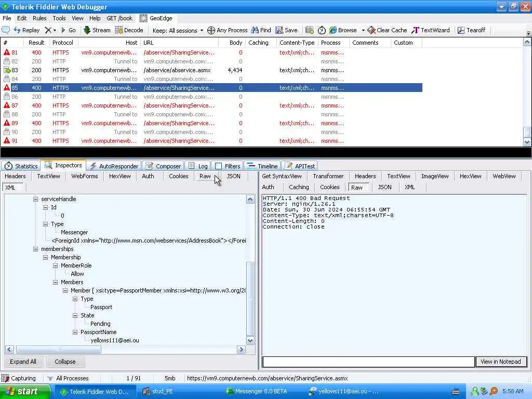532x399 pixels.
Task: Click Any Process target picker
Action: 228,30
